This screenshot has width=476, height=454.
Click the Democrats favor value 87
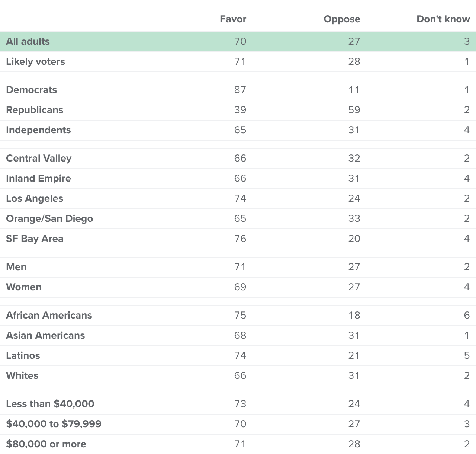coord(240,90)
